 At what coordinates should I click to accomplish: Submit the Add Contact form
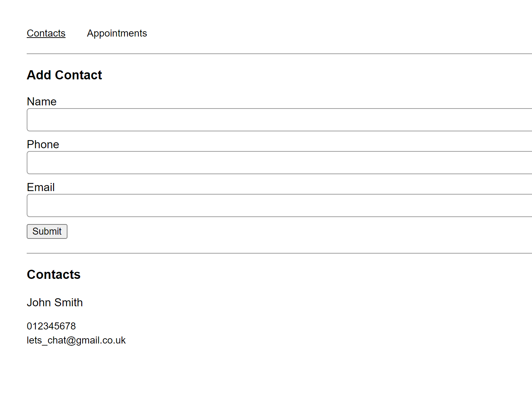coord(47,231)
